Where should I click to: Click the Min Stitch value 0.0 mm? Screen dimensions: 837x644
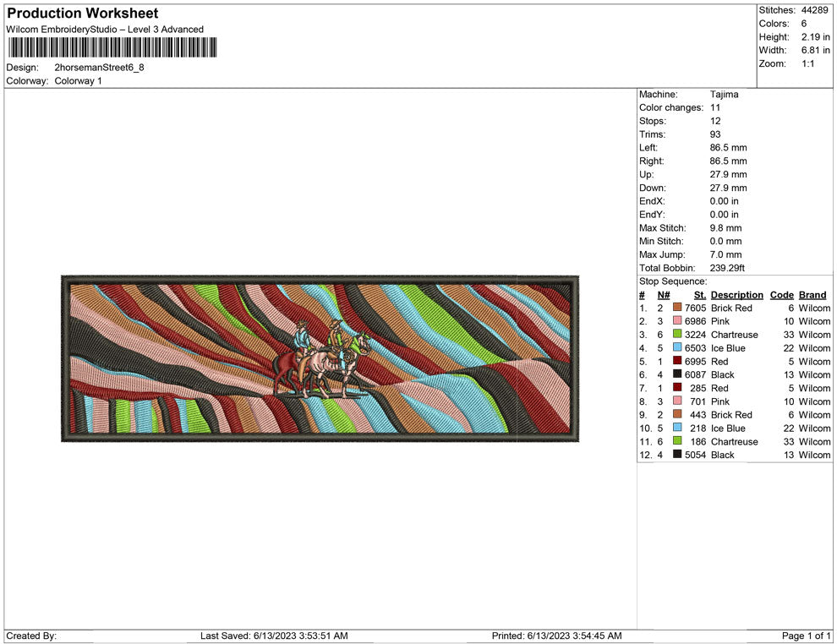[x=726, y=241]
